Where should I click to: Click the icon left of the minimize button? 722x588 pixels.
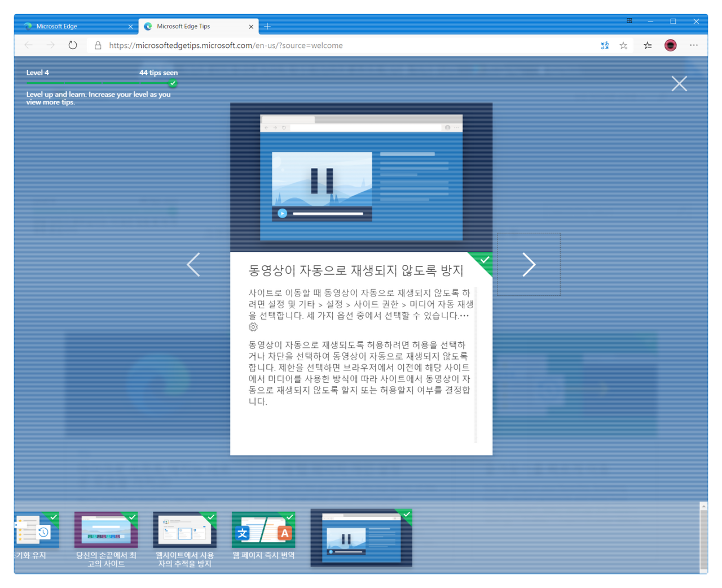click(629, 21)
